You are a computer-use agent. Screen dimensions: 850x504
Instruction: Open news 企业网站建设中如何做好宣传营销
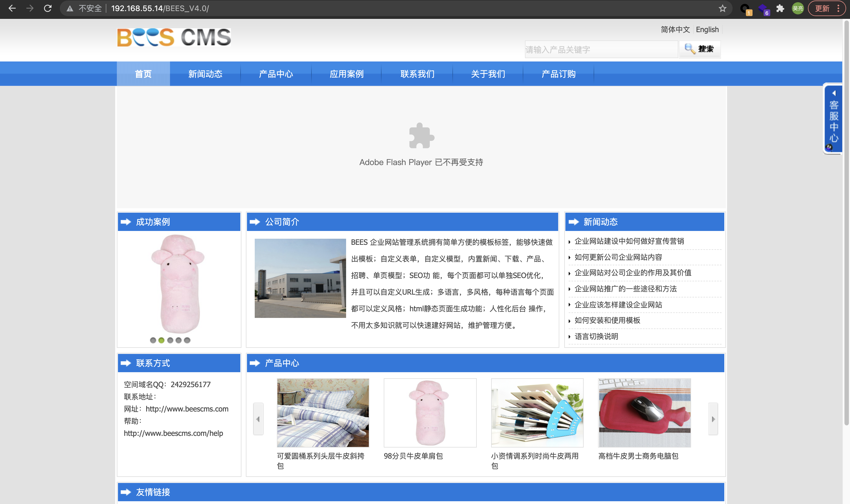point(629,241)
